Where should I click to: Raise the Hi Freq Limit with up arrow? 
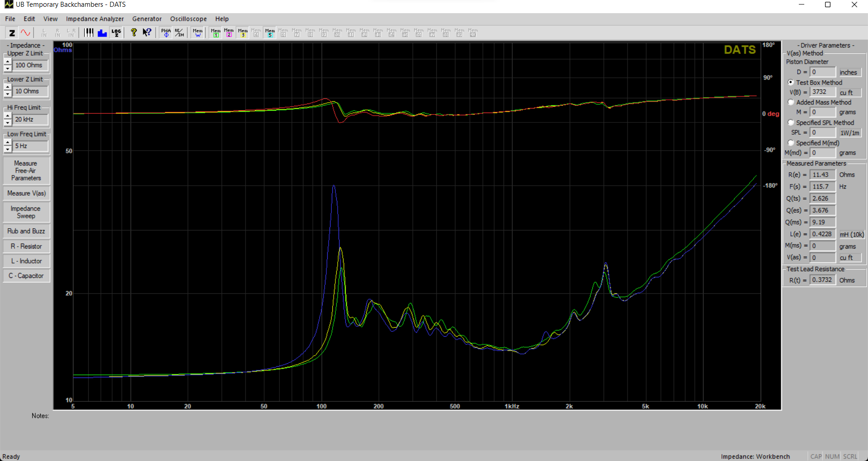coord(8,116)
